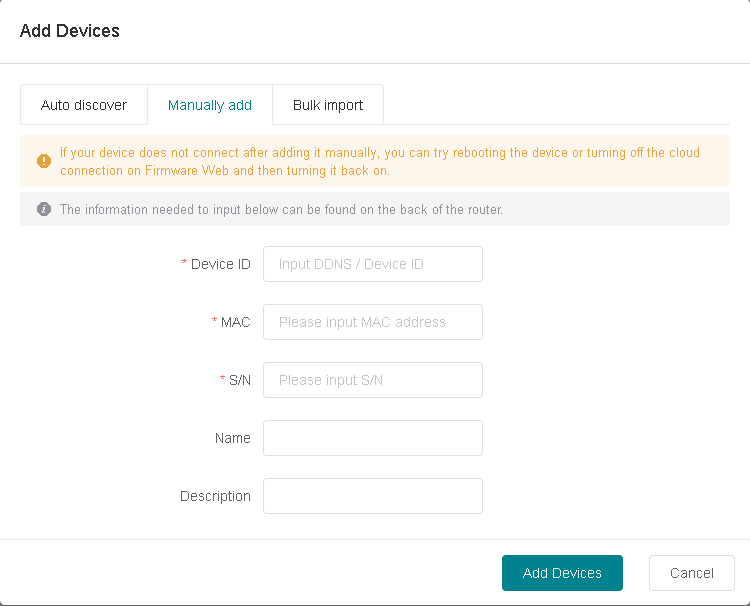Click the orange reboot warning message text

[380, 162]
